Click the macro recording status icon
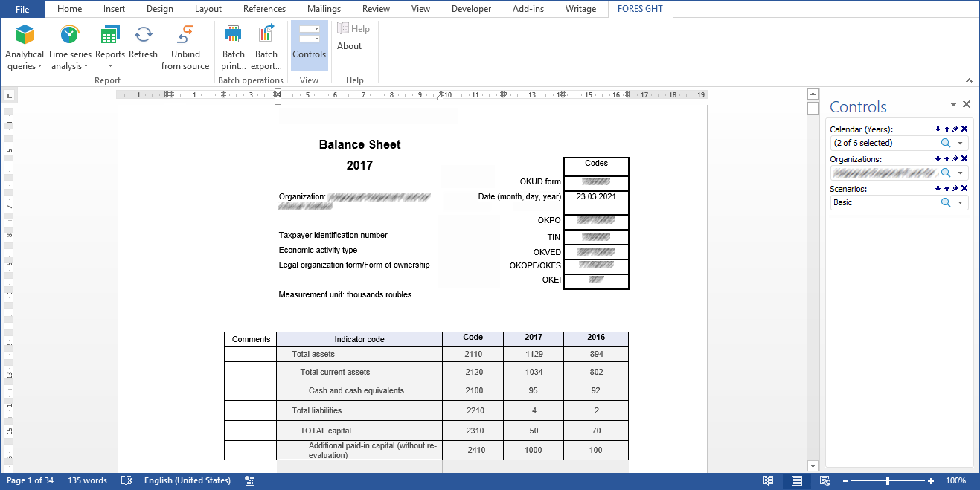This screenshot has width=980, height=490. tap(249, 481)
